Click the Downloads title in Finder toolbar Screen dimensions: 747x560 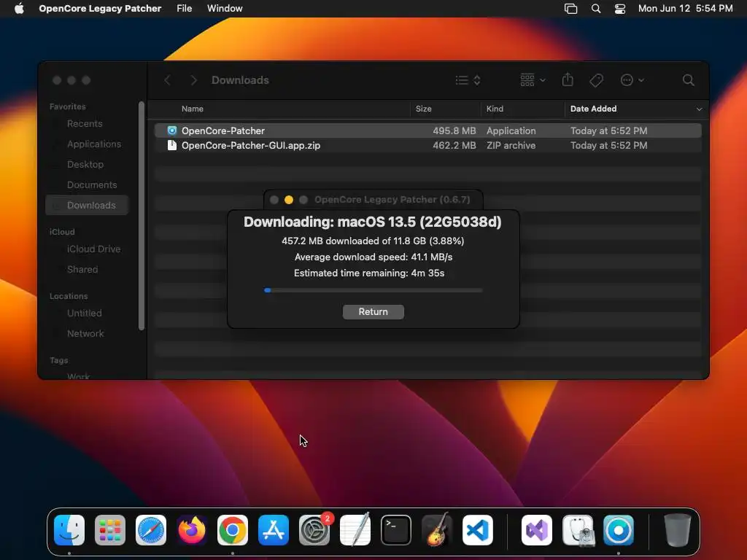(240, 80)
